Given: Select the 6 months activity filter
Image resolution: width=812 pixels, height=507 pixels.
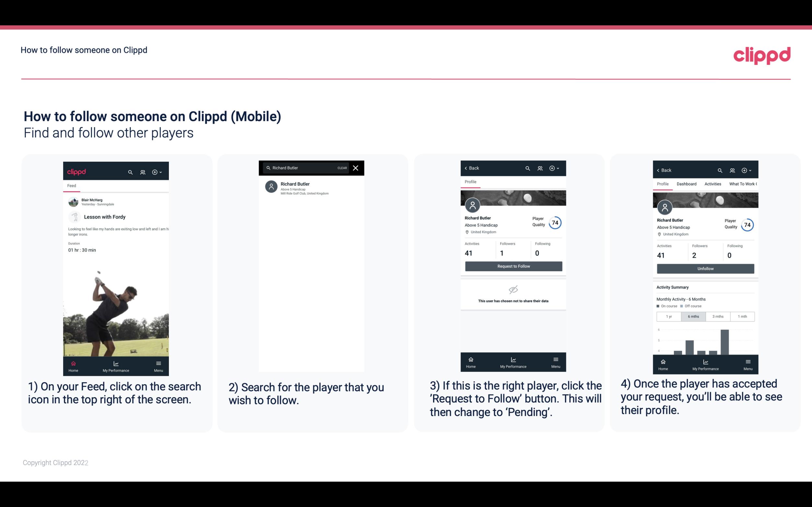Looking at the screenshot, I should [692, 316].
